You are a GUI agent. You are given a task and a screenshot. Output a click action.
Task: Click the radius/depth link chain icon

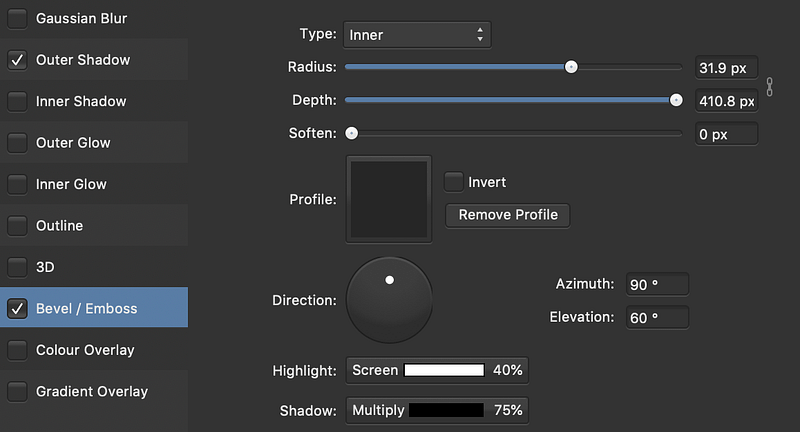click(x=769, y=87)
